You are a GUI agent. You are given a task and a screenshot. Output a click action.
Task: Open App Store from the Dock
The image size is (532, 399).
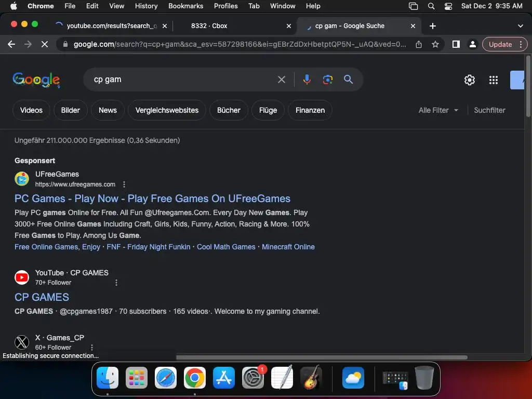[x=224, y=378]
